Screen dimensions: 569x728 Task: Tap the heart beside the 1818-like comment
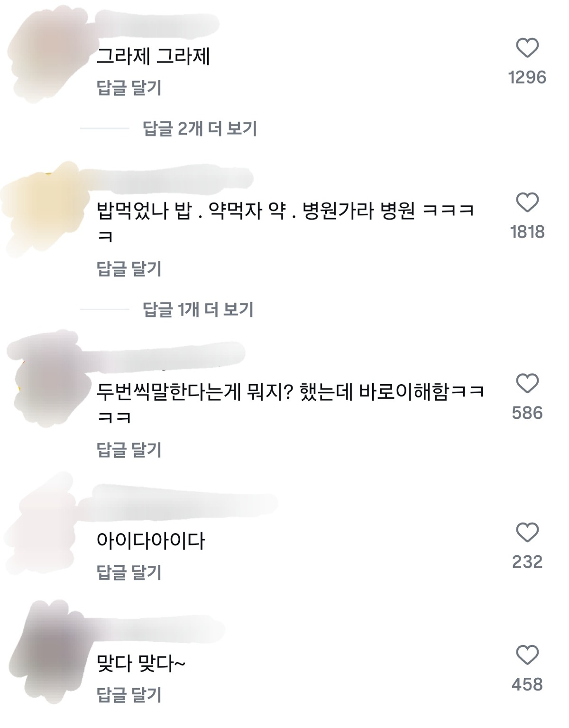pyautogui.click(x=527, y=203)
